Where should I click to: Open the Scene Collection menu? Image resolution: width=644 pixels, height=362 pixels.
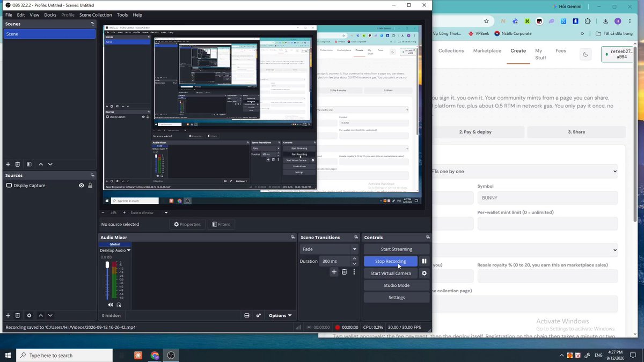click(x=96, y=15)
